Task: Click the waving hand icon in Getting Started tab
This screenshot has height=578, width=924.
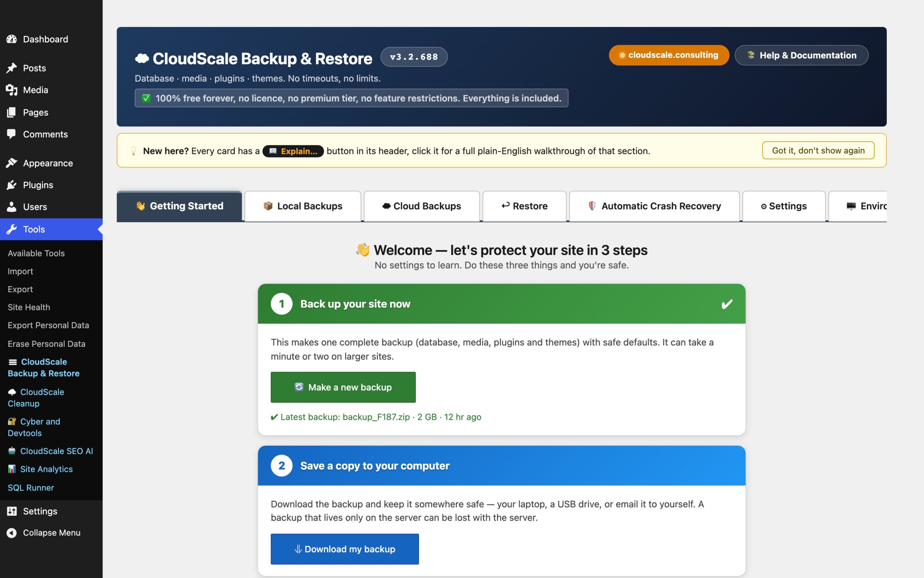Action: tap(140, 206)
